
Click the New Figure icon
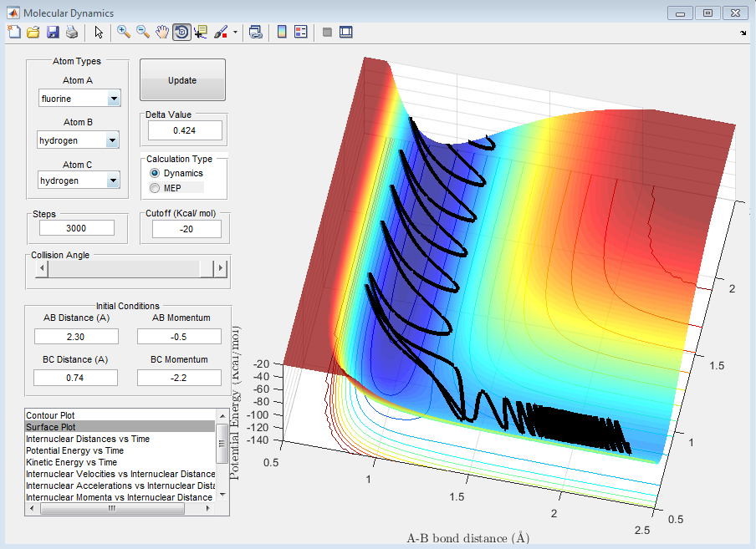pyautogui.click(x=14, y=33)
